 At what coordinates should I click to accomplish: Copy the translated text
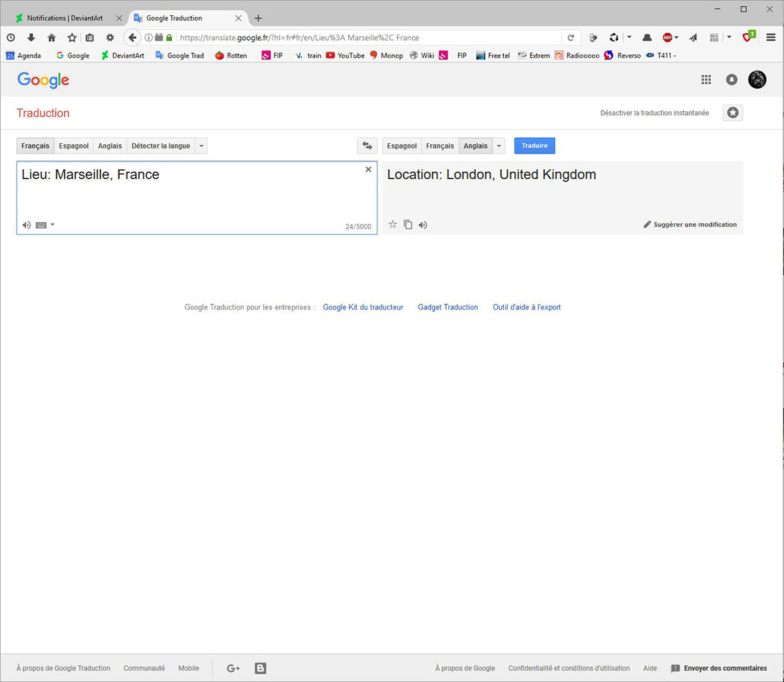[x=408, y=224]
